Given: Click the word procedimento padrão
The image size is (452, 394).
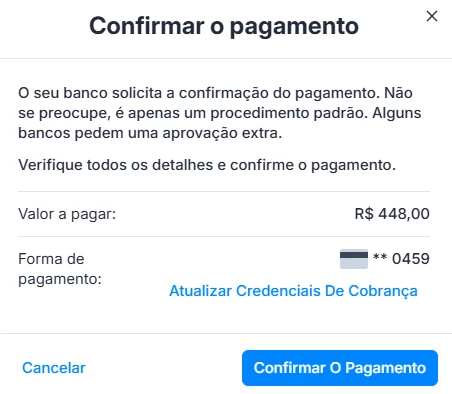Looking at the screenshot, I should 289,113.
